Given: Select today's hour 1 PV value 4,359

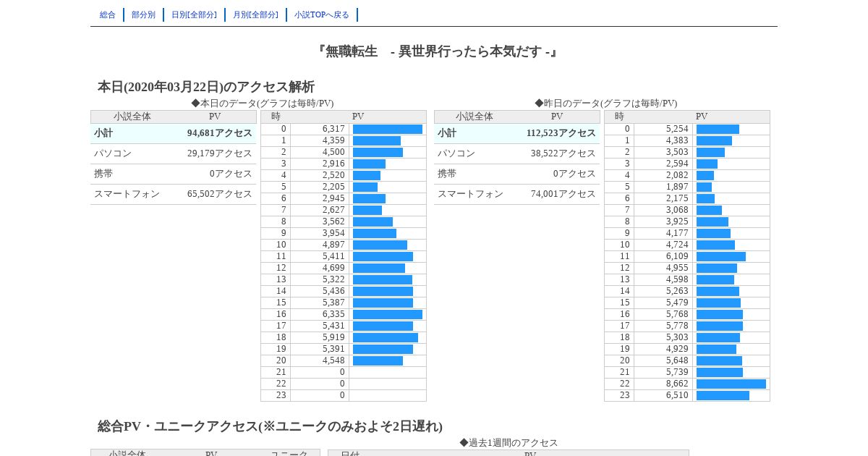Looking at the screenshot, I should pos(333,140).
